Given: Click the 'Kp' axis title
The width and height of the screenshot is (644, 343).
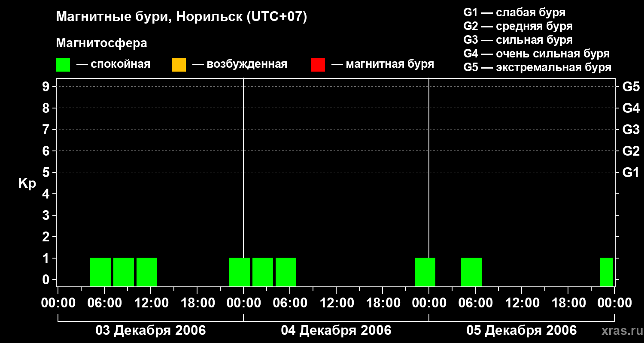Looking at the screenshot, I should pyautogui.click(x=27, y=184).
